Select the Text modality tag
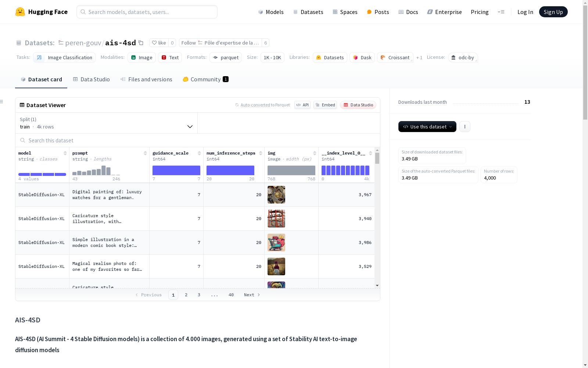588x368 pixels. (x=170, y=57)
